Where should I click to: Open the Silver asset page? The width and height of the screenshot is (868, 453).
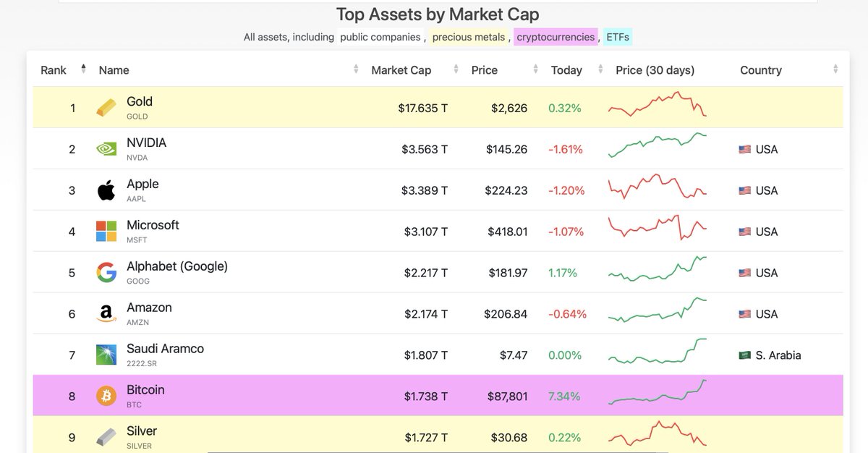(142, 431)
